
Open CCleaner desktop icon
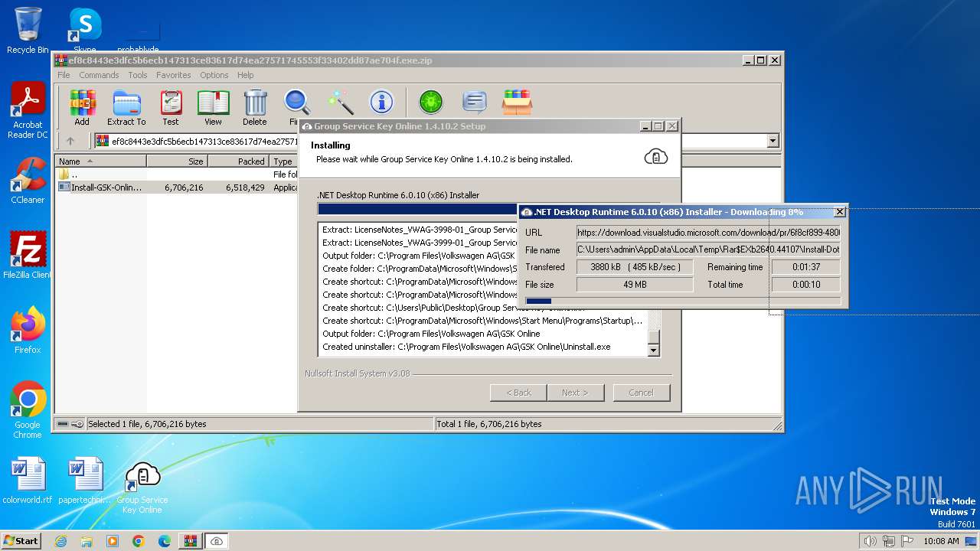click(28, 181)
